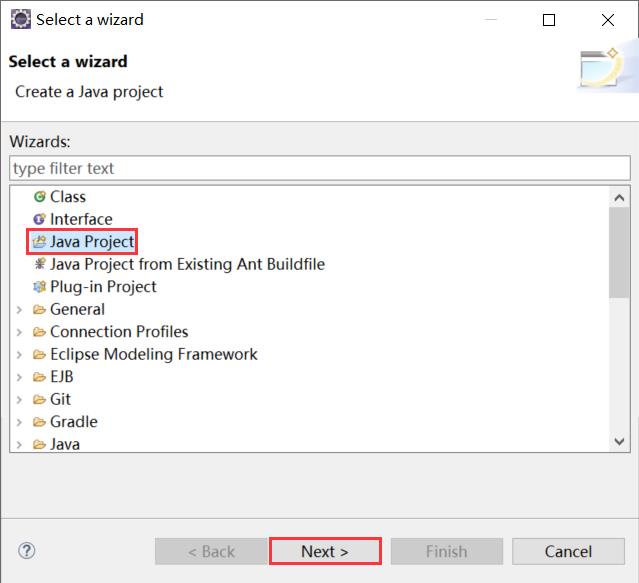The height and width of the screenshot is (583, 639).
Task: Click the Java folder icon
Action: tap(40, 444)
